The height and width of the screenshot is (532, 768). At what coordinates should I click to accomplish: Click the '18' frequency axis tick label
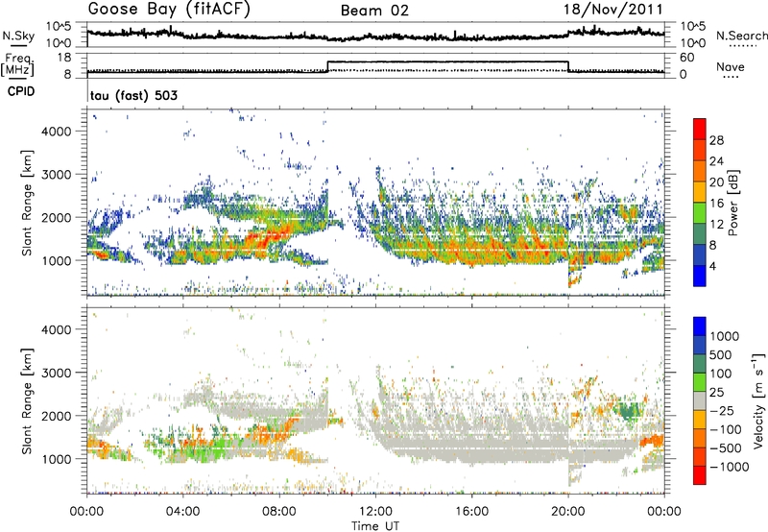[64, 58]
